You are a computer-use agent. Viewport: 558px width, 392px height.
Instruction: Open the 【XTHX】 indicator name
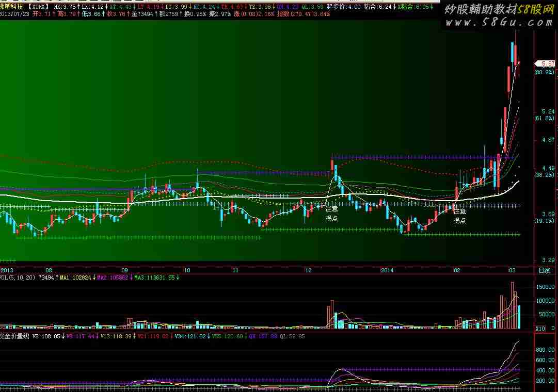[38, 6]
